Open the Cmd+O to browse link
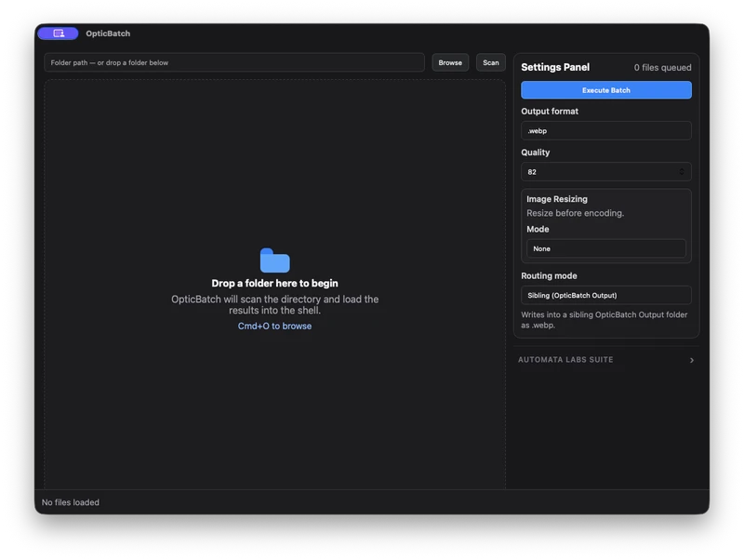 274,326
